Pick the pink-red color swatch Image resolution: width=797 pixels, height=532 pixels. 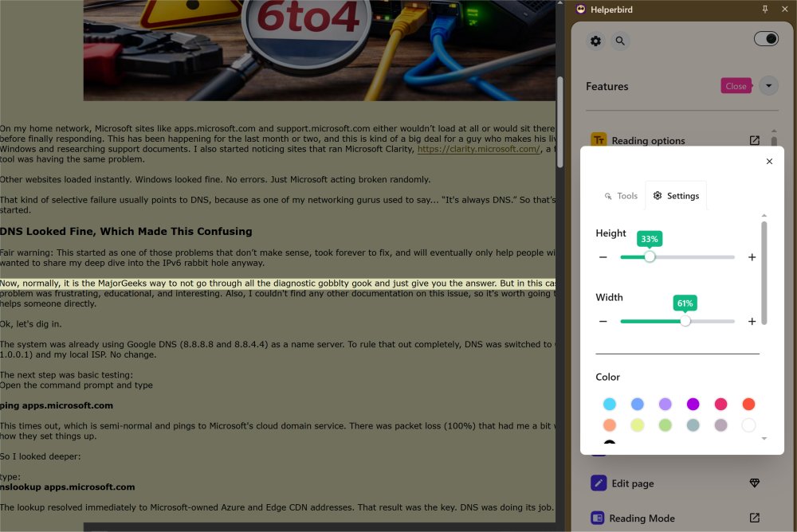point(720,404)
